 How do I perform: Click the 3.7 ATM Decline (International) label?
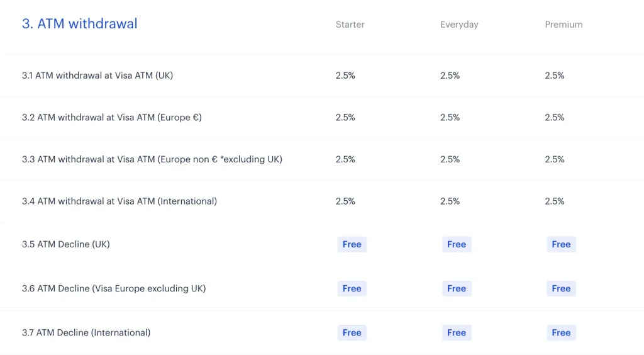[x=86, y=332]
